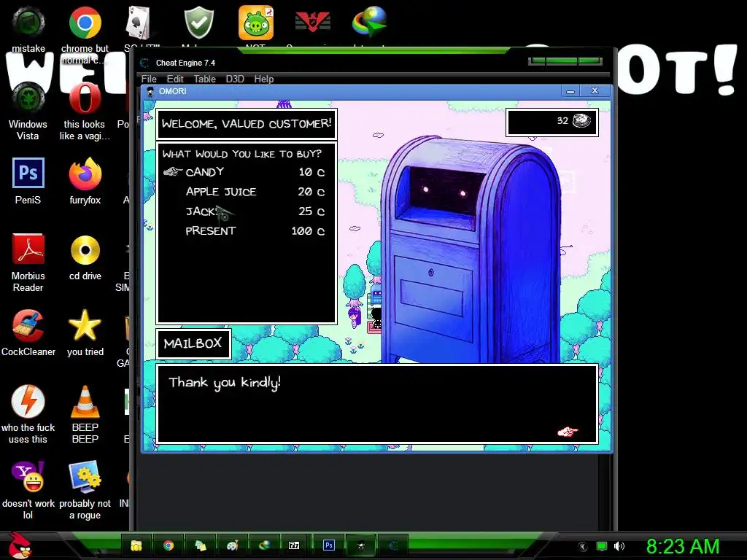This screenshot has height=560, width=747.
Task: Click the 10 c price for CANDY
Action: click(x=311, y=172)
